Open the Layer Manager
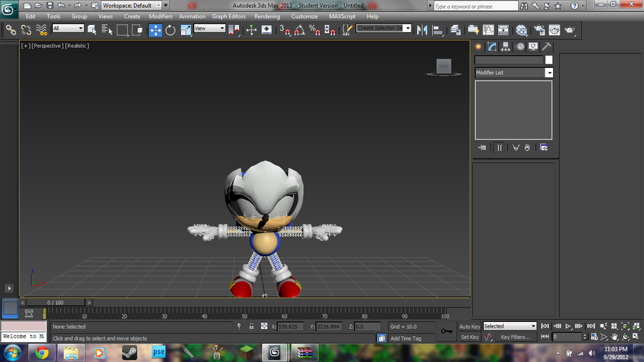 (x=455, y=30)
